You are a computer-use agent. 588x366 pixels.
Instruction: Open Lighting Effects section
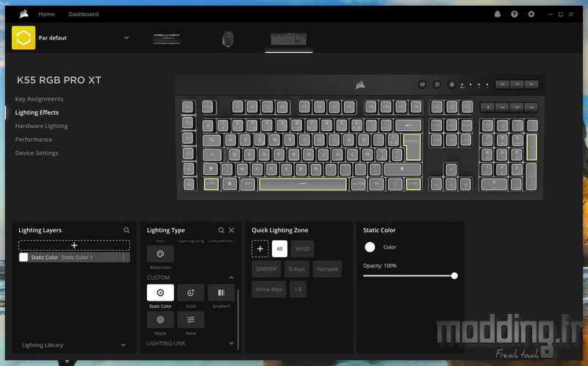[x=37, y=112]
